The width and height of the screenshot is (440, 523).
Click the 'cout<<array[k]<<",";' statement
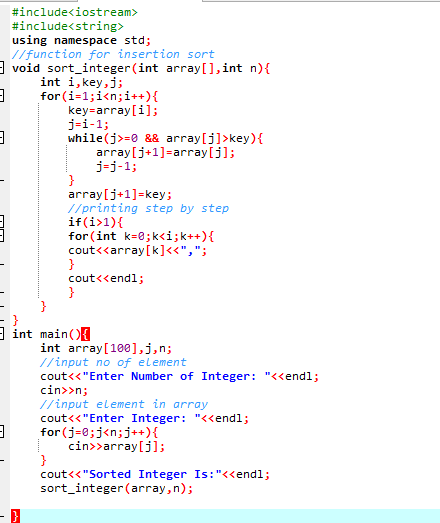click(x=137, y=250)
